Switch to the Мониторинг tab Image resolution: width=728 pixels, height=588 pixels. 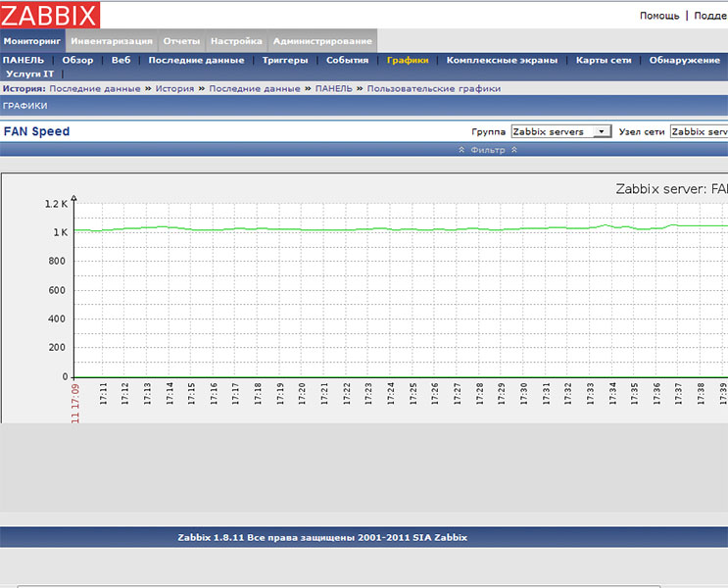coord(32,41)
